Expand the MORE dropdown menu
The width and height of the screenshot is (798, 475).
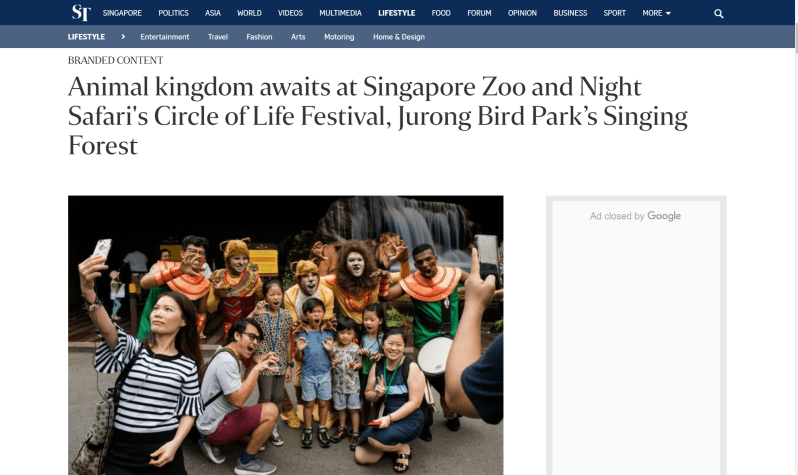click(657, 13)
